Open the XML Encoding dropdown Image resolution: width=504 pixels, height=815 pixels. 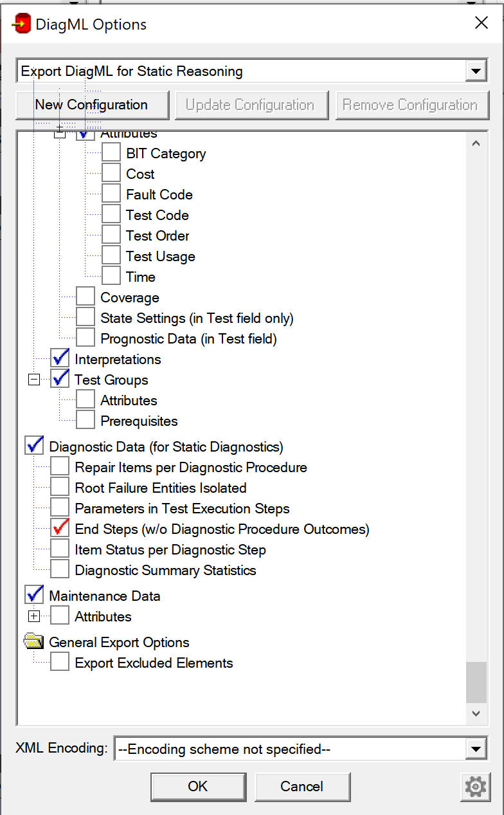476,749
